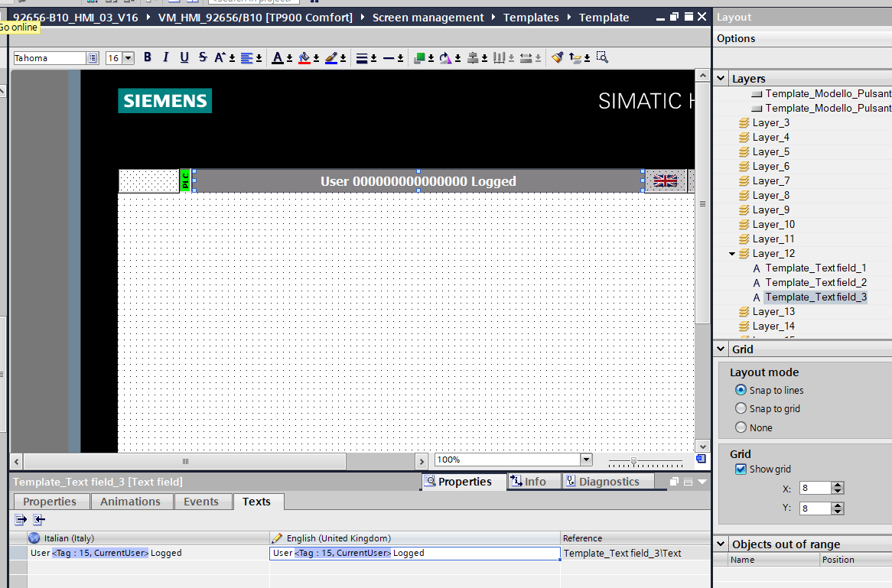Click the import texts icon in Texts tab
The image size is (892, 588).
(39, 519)
